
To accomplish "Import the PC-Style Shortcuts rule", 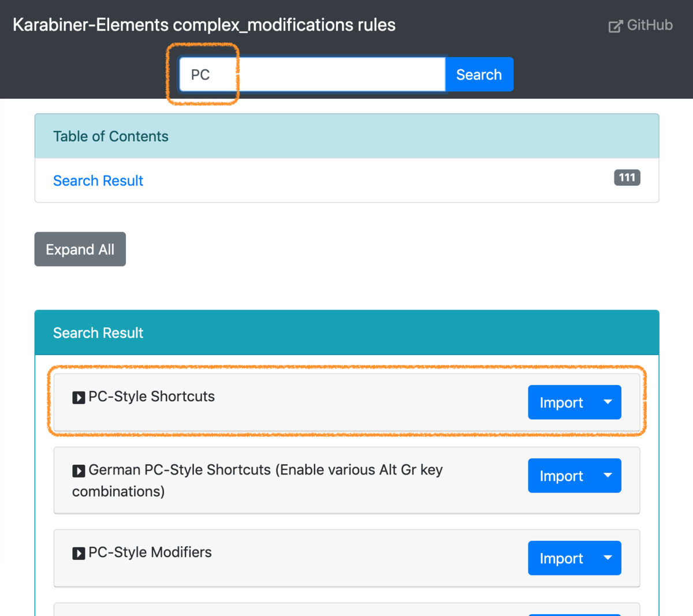I will pos(561,402).
